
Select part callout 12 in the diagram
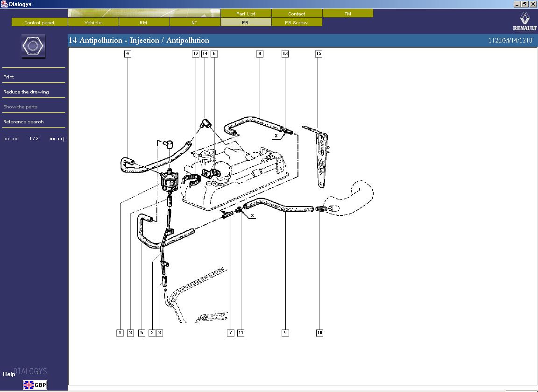[196, 54]
